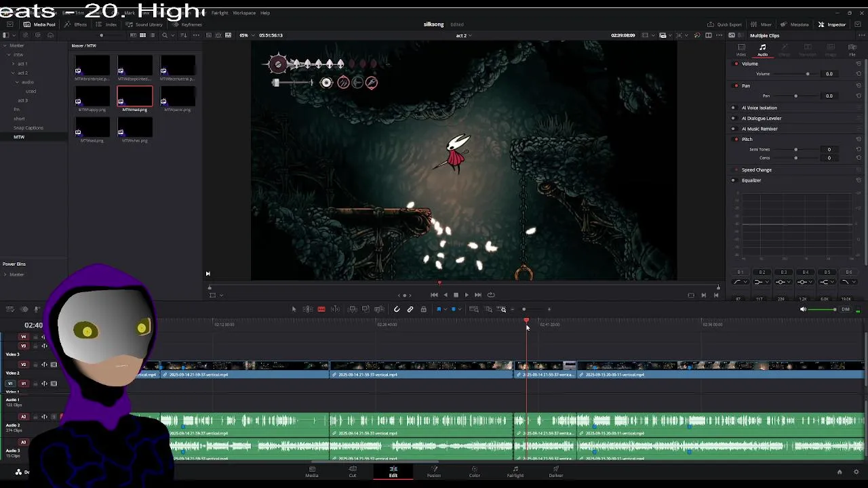This screenshot has width=868, height=488.
Task: Open the Workspace menu
Action: point(244,13)
